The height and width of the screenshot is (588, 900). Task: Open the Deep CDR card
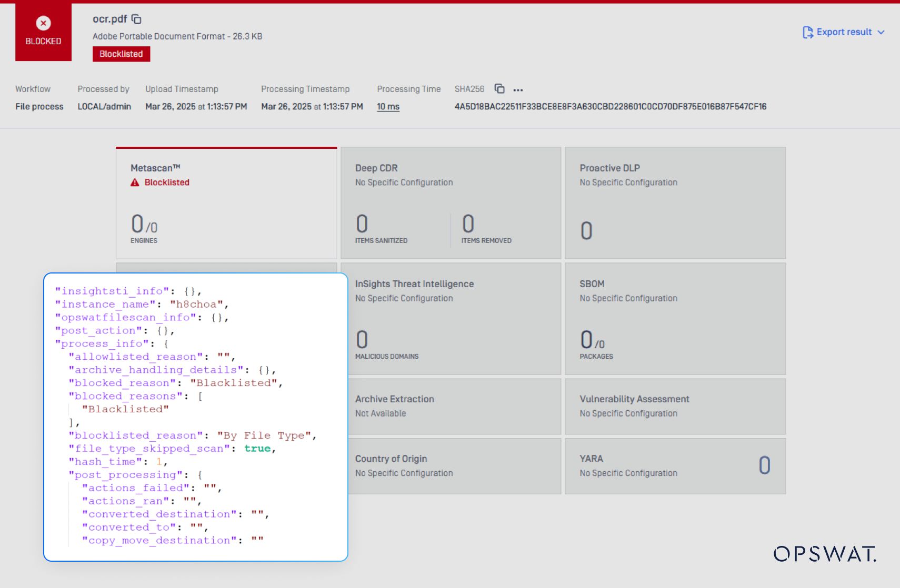451,203
